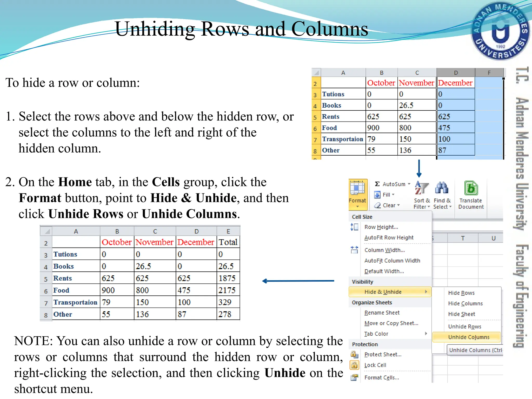Click the Select All corner of top spreadsheet
The image size is (532, 399).
pyautogui.click(x=316, y=72)
